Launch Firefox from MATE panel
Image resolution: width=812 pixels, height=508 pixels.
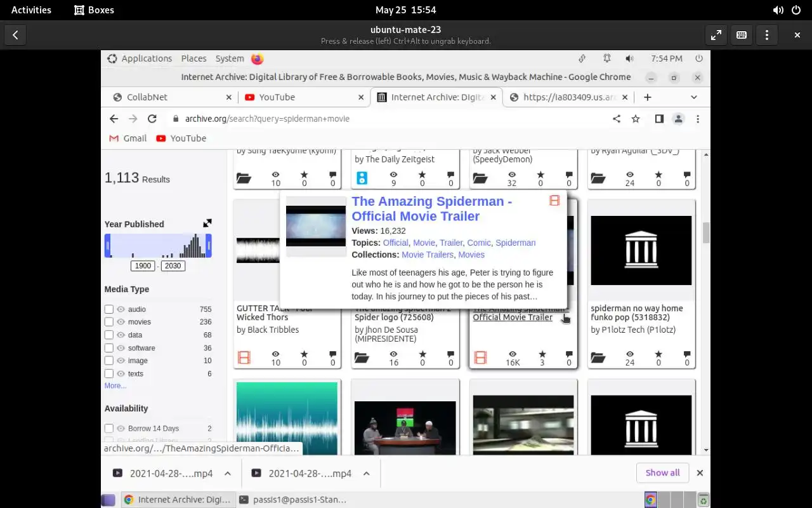pos(257,58)
